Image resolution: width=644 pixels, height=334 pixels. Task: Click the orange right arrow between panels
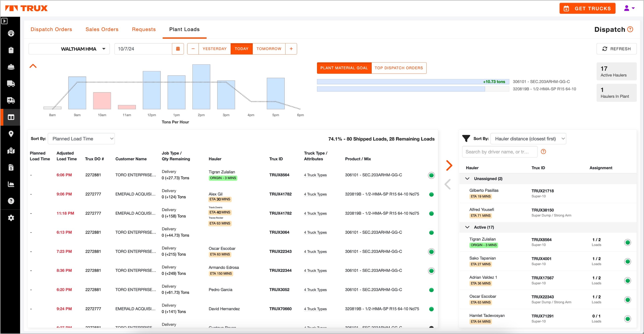point(449,165)
